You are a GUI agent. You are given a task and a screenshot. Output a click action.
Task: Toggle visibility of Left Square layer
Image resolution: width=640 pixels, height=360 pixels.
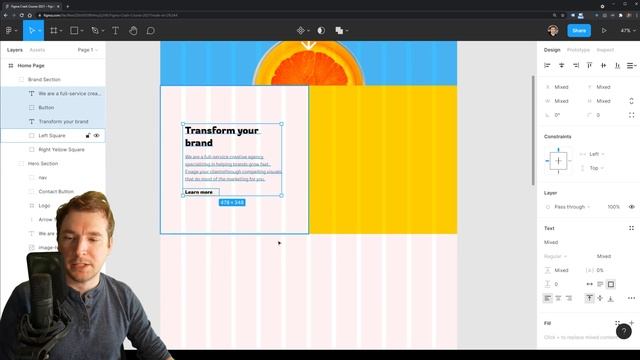pos(97,136)
